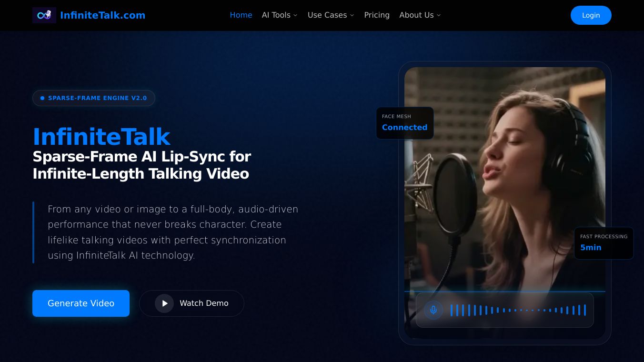The width and height of the screenshot is (644, 362).
Task: Click the audio waveform bars
Action: coord(518,310)
